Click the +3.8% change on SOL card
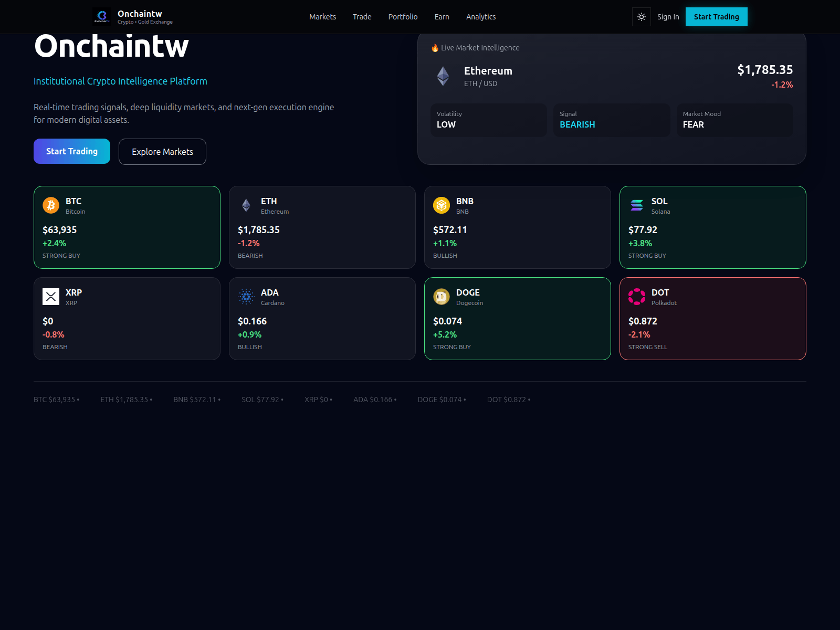840x630 pixels. [x=640, y=244]
